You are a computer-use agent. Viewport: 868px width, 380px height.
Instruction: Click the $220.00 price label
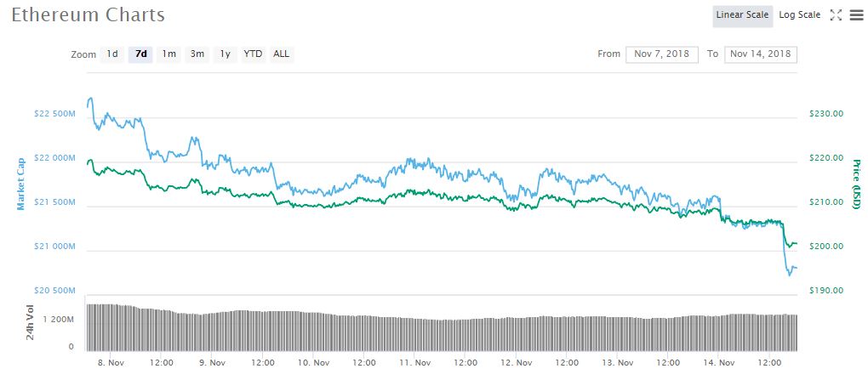pos(826,158)
